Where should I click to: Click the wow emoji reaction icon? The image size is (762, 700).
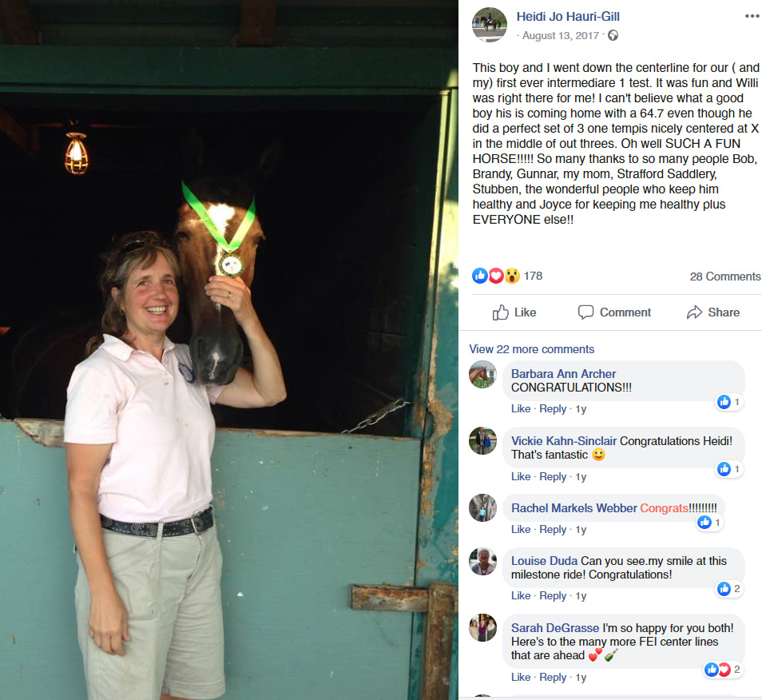pos(512,276)
